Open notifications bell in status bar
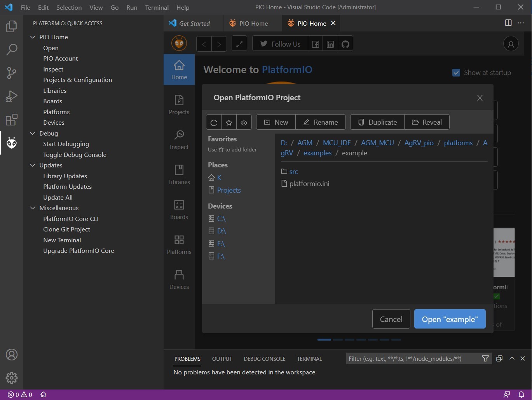Screen dimensions: 532x400 click(522, 395)
